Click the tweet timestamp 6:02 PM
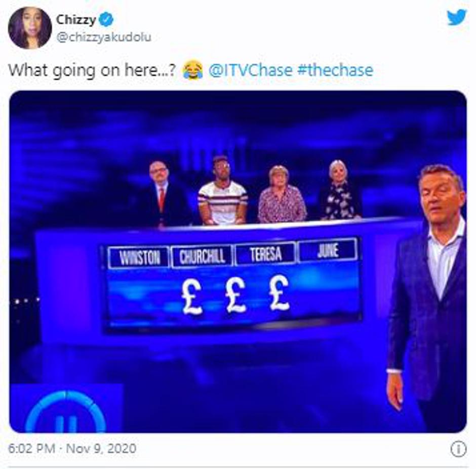Image resolution: width=476 pixels, height=469 pixels. point(31,448)
